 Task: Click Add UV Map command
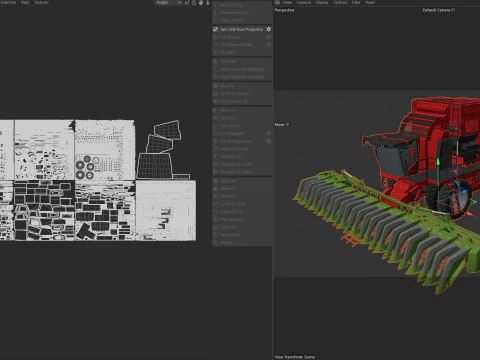[242, 5]
